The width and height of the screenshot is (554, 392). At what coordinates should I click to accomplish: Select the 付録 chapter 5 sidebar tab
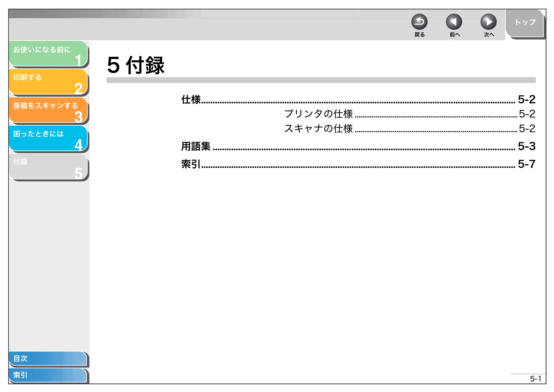[48, 167]
